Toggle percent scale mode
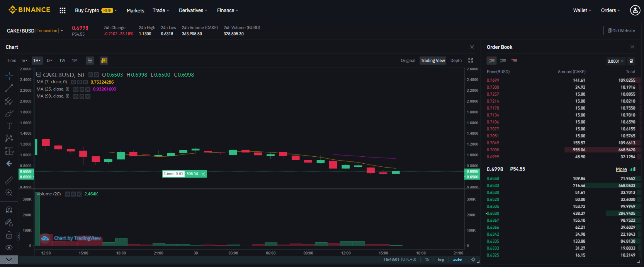The image size is (644, 267). coord(427,260)
